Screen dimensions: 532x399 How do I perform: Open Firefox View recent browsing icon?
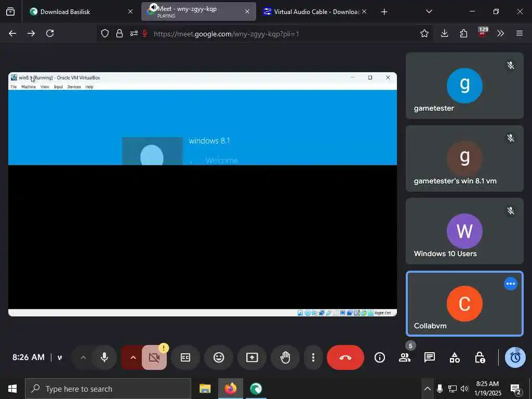tap(10, 11)
